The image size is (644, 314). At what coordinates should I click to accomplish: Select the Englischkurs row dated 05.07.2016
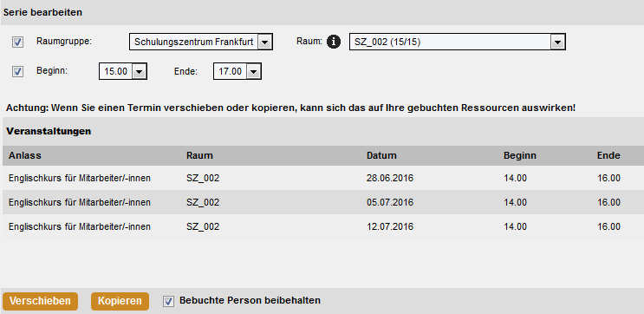pos(323,202)
